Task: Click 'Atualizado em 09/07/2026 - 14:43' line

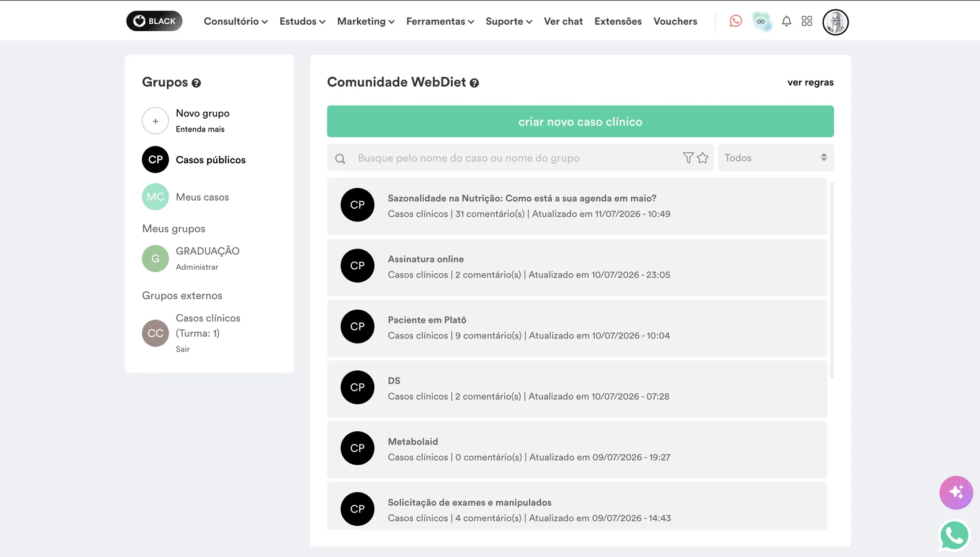Action: pyautogui.click(x=600, y=518)
